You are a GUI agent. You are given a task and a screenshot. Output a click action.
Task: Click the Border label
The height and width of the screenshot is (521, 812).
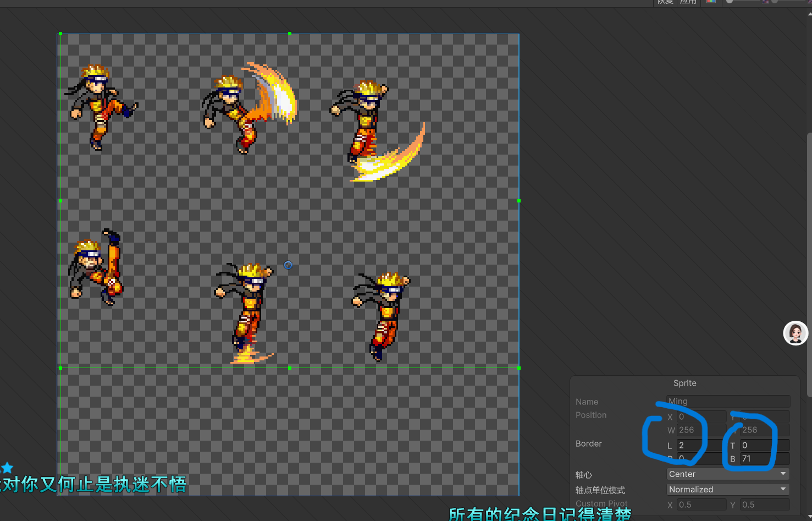point(589,444)
